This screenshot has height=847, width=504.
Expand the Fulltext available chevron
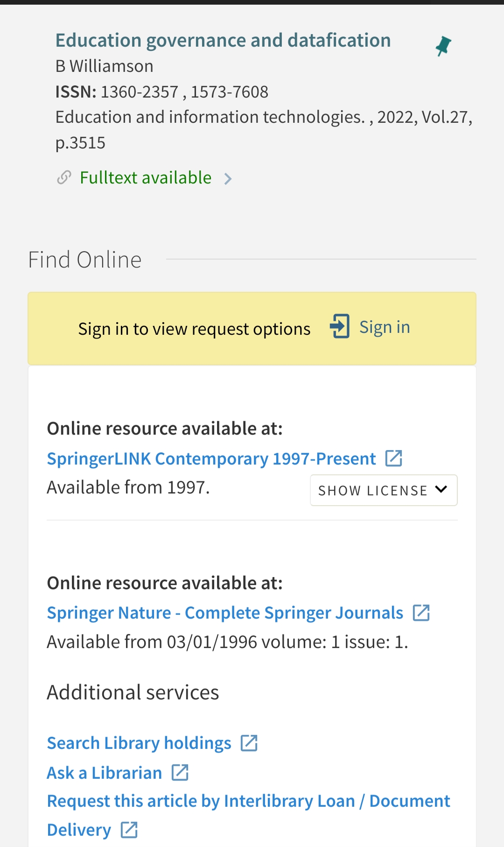point(228,179)
